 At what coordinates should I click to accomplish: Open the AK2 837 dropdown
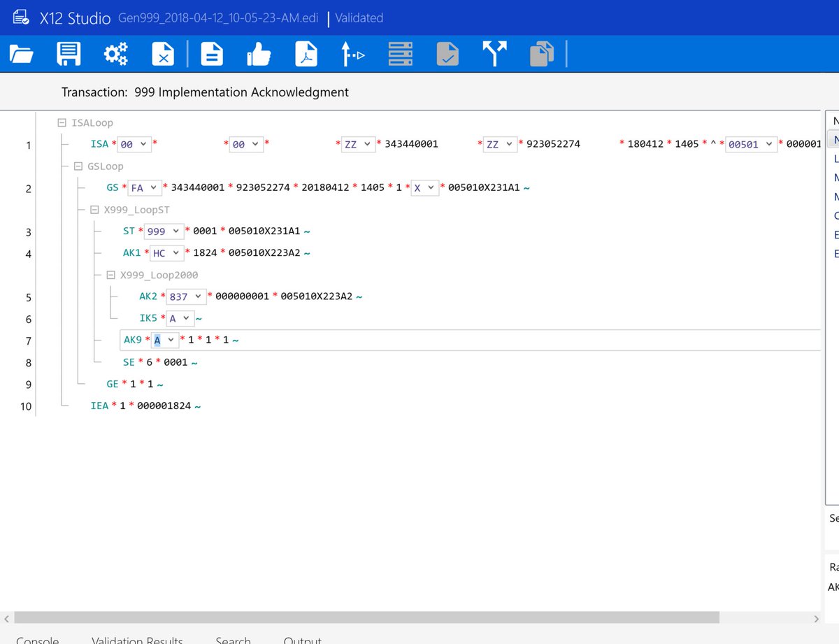[186, 296]
